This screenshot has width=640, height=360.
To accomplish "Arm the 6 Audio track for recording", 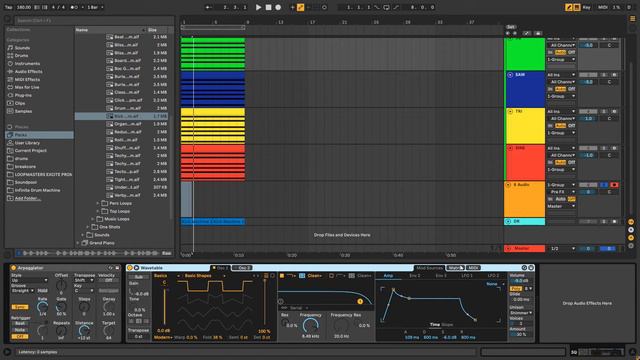I will pyautogui.click(x=614, y=185).
